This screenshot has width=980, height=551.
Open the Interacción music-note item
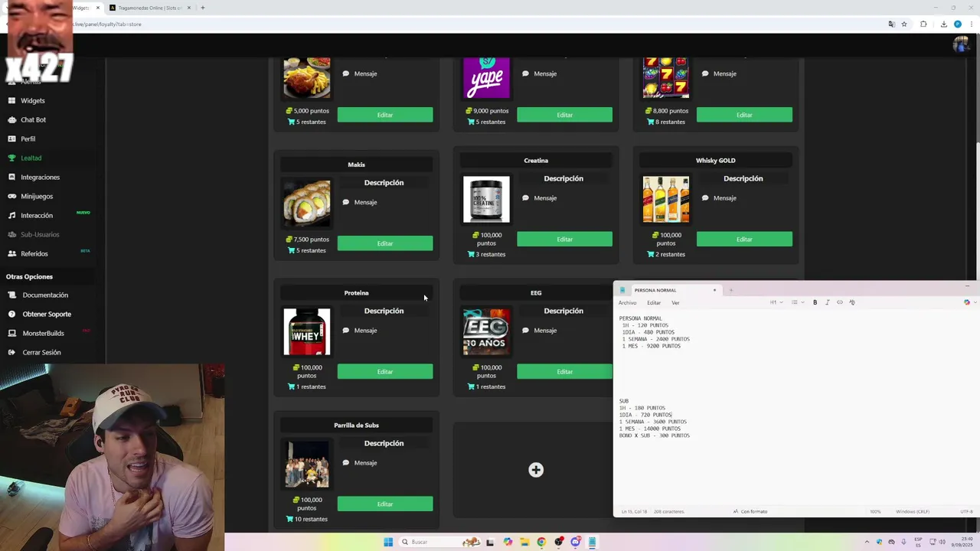37,215
